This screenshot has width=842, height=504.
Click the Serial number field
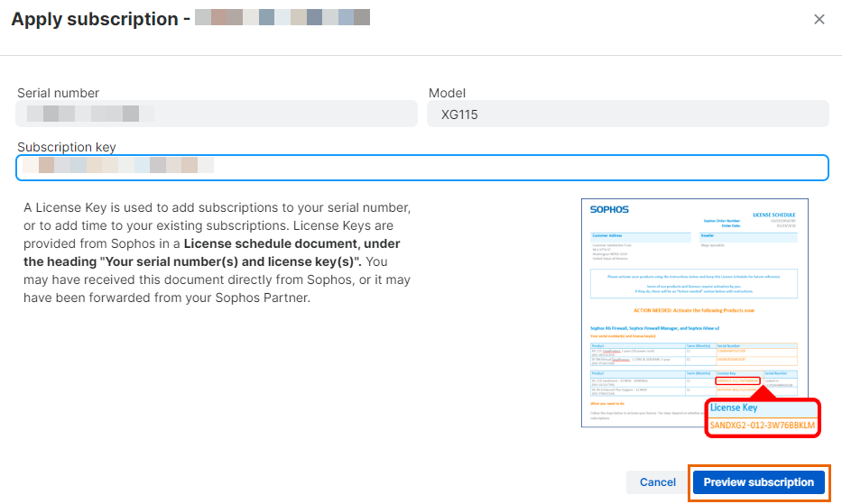pos(216,114)
